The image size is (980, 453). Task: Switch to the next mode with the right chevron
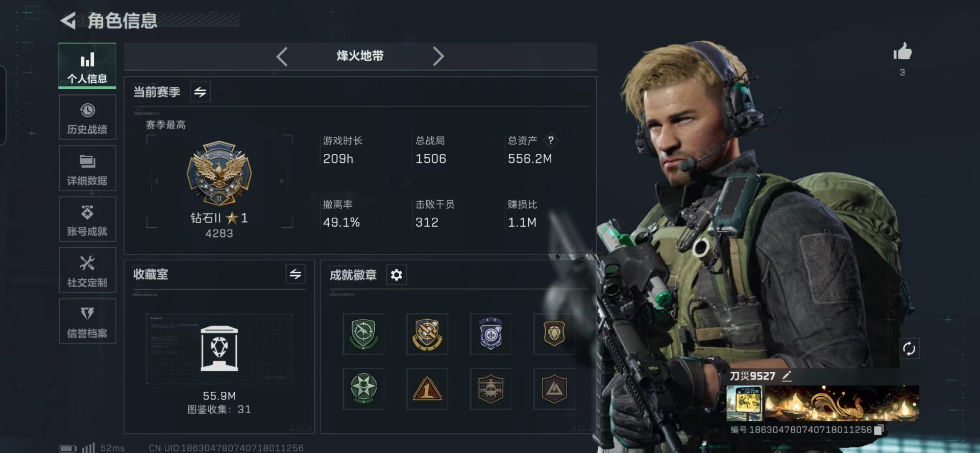point(438,56)
